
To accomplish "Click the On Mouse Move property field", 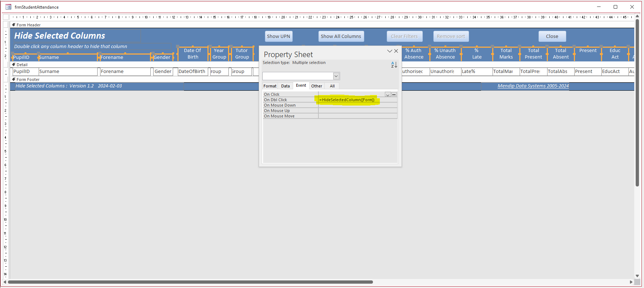I will click(358, 116).
